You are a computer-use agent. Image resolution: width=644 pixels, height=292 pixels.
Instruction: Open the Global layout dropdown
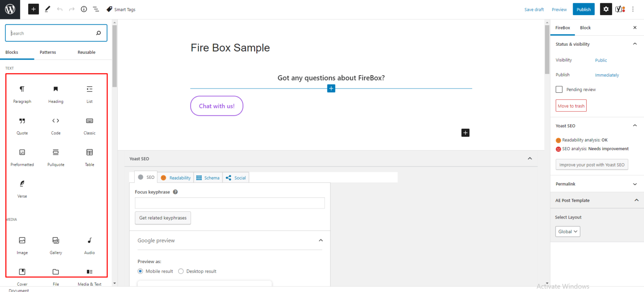click(x=567, y=231)
